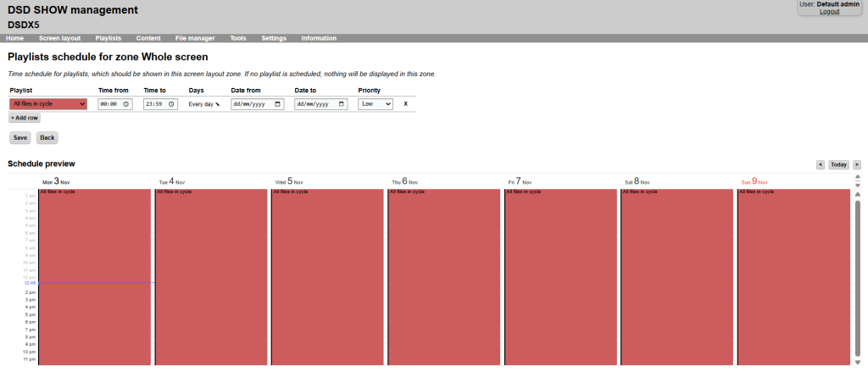The width and height of the screenshot is (868, 372).
Task: Click the Back button
Action: (x=47, y=137)
